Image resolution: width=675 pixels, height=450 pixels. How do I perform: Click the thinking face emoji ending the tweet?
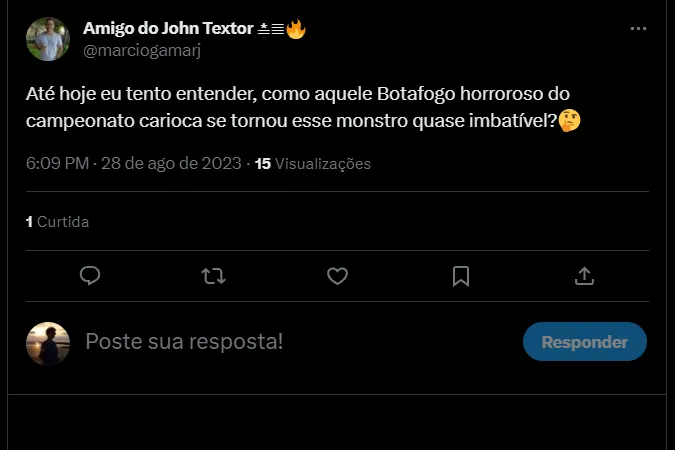(x=570, y=121)
